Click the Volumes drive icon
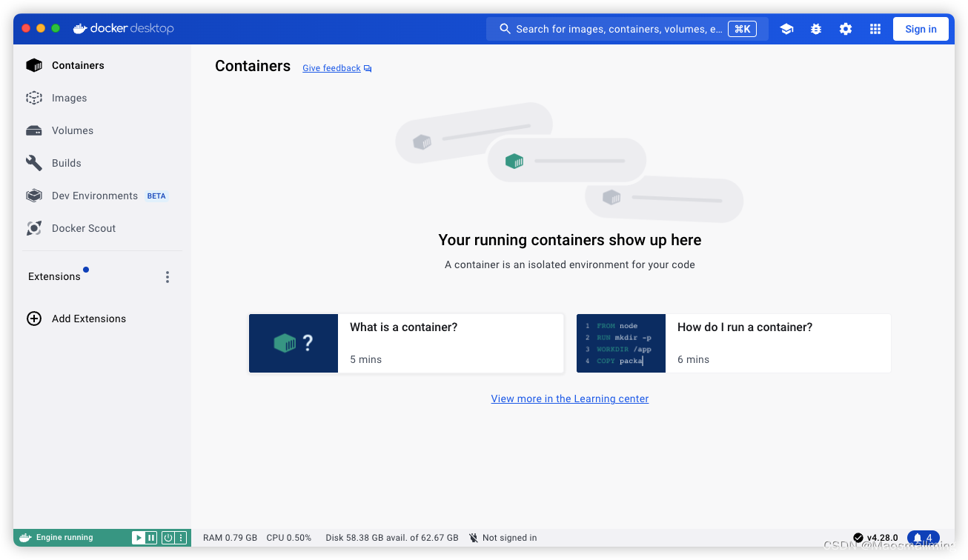The height and width of the screenshot is (560, 968). (x=34, y=130)
